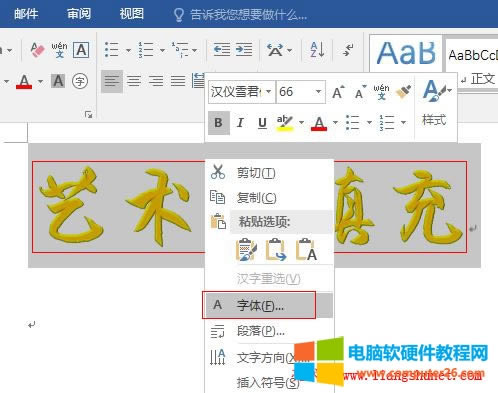Screen dimensions: 498x393
Task: Apply ribbon numbered list
Action: tap(146, 50)
